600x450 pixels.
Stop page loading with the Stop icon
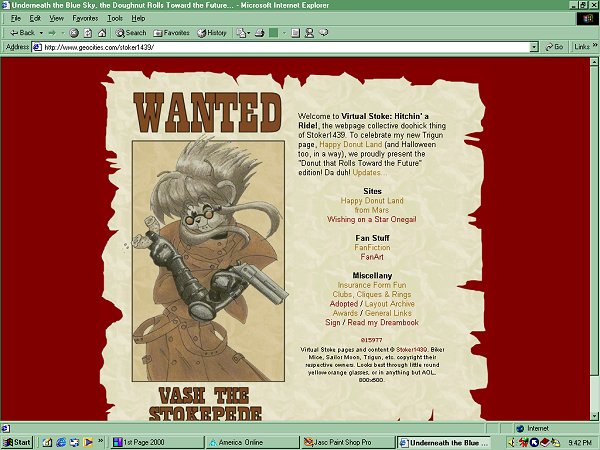click(74, 33)
